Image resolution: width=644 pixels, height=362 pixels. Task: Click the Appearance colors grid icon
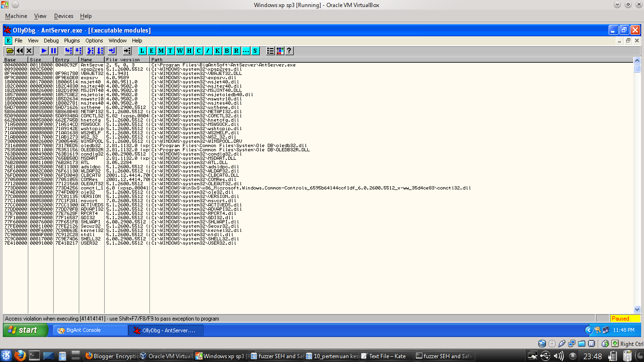coord(280,50)
